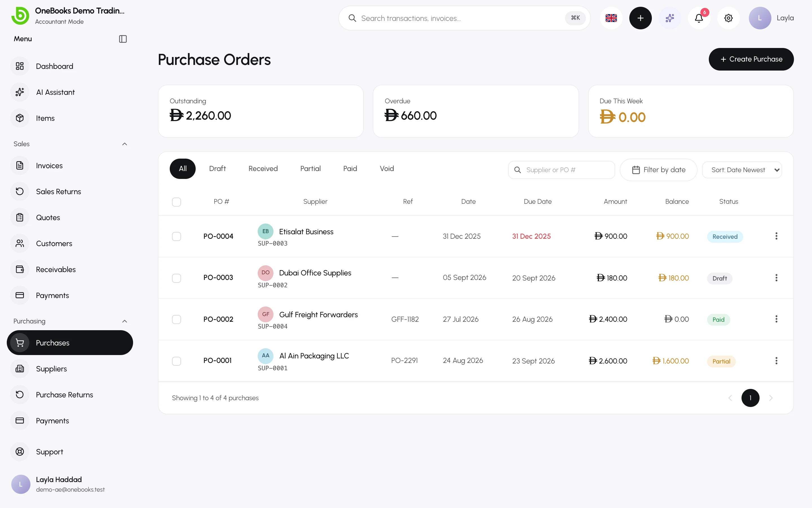The width and height of the screenshot is (812, 508).
Task: Switch to the Received tab
Action: 263,169
